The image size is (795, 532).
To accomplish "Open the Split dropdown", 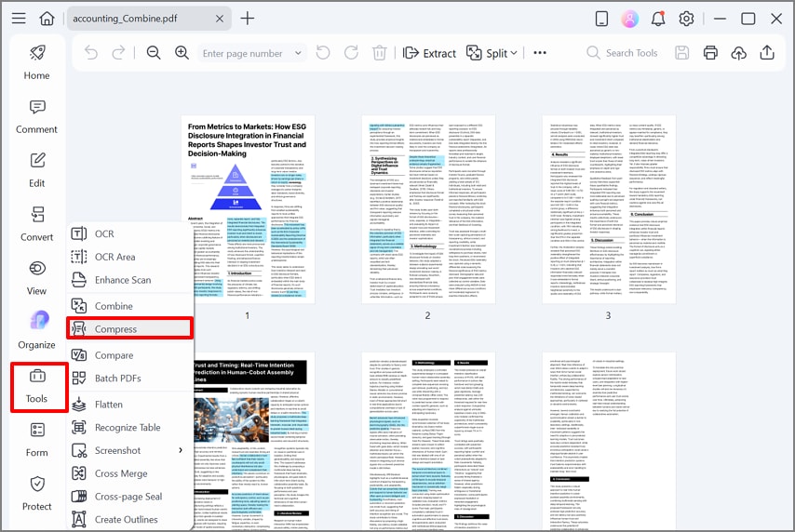I will point(492,53).
